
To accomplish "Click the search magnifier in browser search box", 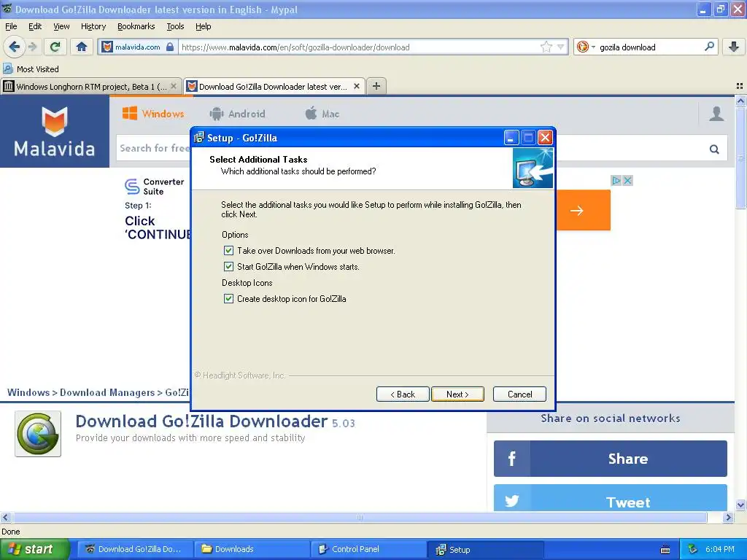I will click(x=709, y=47).
